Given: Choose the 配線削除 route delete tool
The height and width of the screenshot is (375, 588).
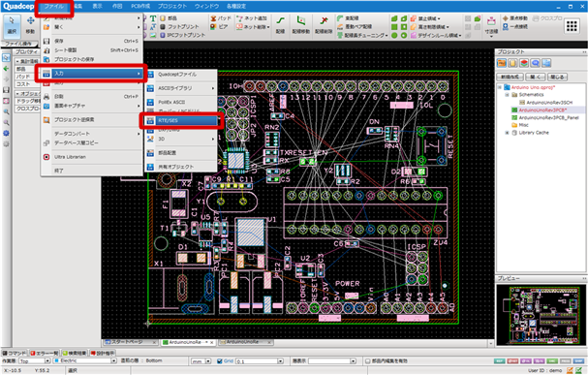Looking at the screenshot, I should coord(324,25).
